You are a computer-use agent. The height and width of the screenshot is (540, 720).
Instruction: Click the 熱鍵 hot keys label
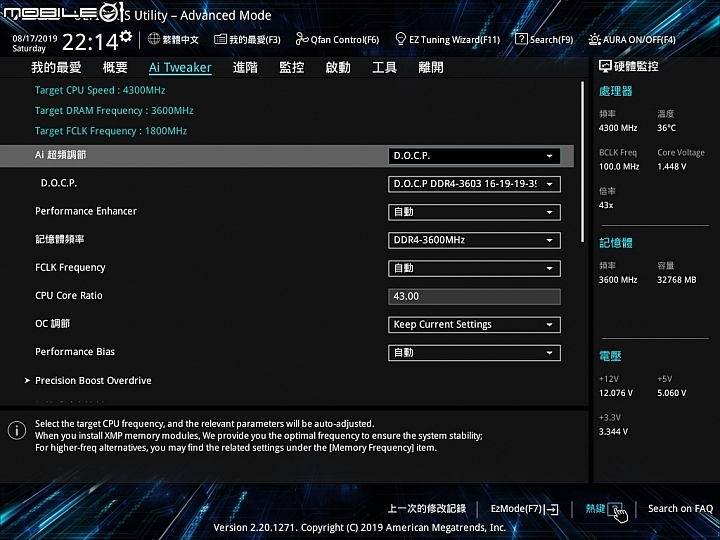(595, 509)
